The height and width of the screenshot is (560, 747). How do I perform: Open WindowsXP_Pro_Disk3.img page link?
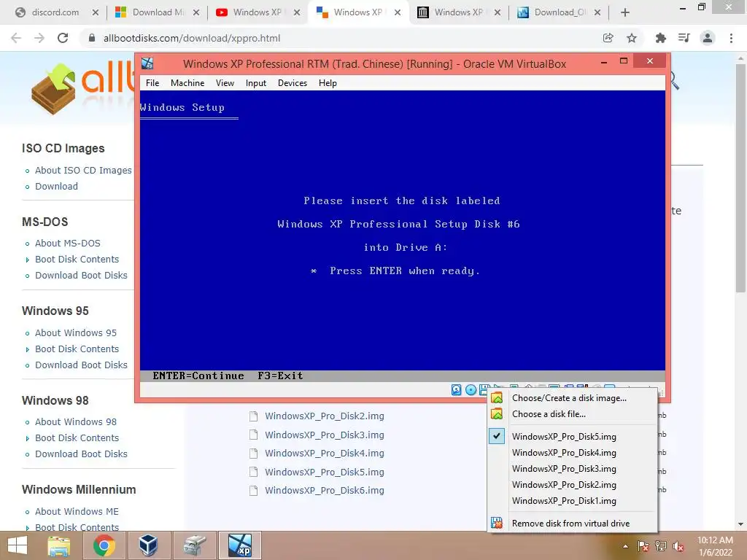coord(325,435)
